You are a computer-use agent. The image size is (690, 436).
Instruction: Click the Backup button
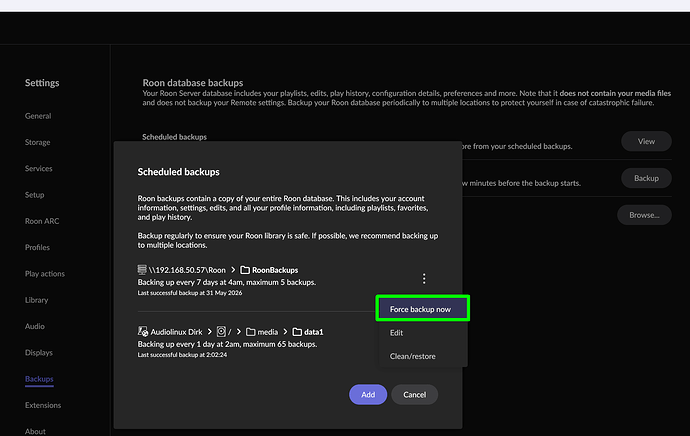coord(646,178)
